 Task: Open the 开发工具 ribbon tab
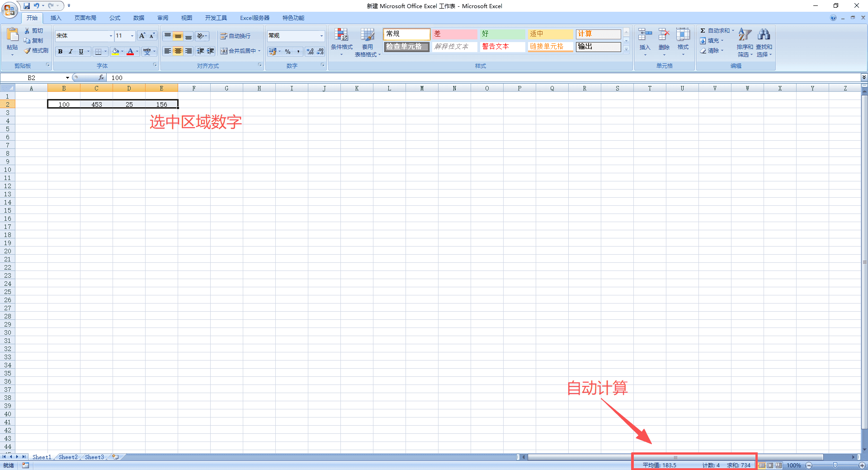click(216, 18)
